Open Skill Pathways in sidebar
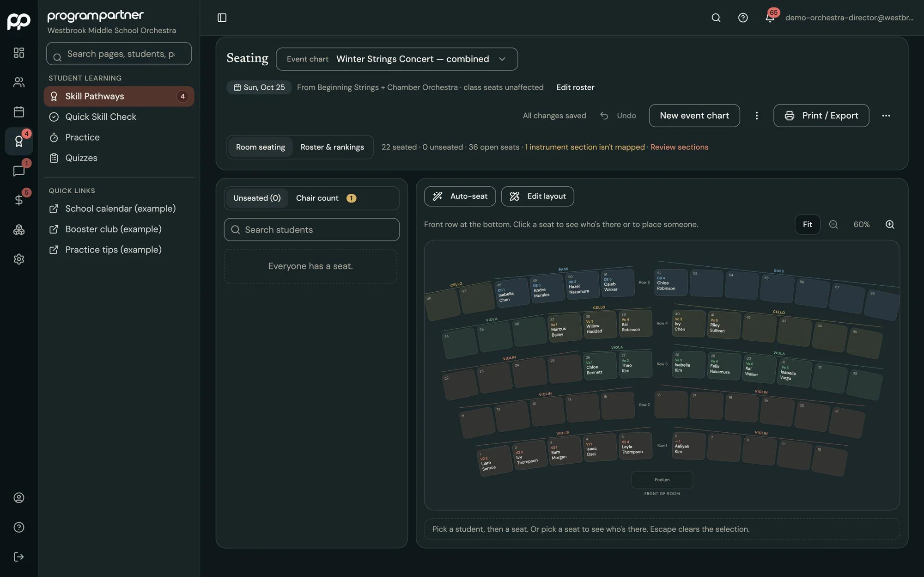The width and height of the screenshot is (924, 577). tap(119, 96)
